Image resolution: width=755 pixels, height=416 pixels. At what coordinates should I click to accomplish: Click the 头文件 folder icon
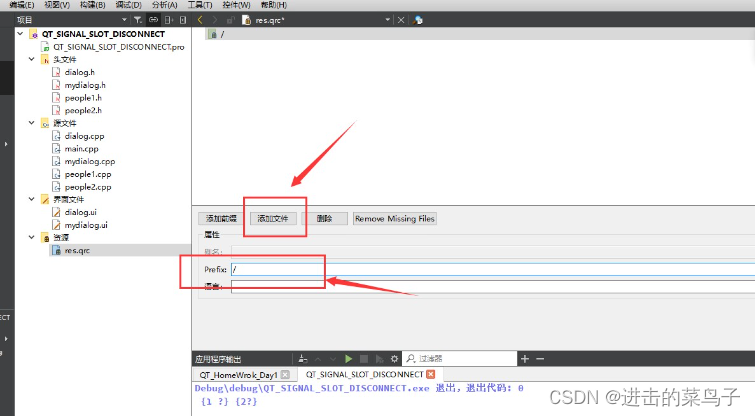[45, 60]
